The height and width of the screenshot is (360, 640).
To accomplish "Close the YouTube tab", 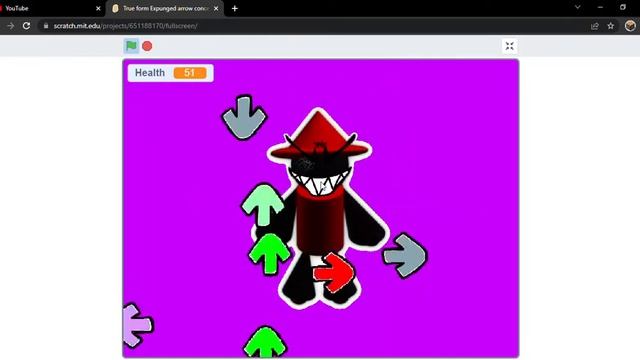I will 98,8.
